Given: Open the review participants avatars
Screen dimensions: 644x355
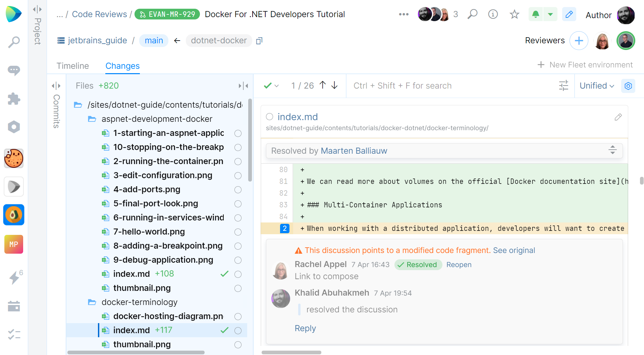Looking at the screenshot, I should coord(434,14).
